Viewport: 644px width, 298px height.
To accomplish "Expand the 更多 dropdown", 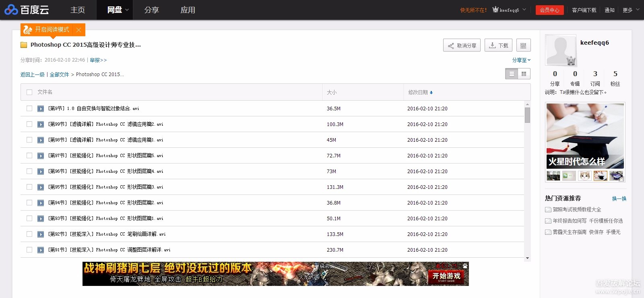I will [631, 10].
